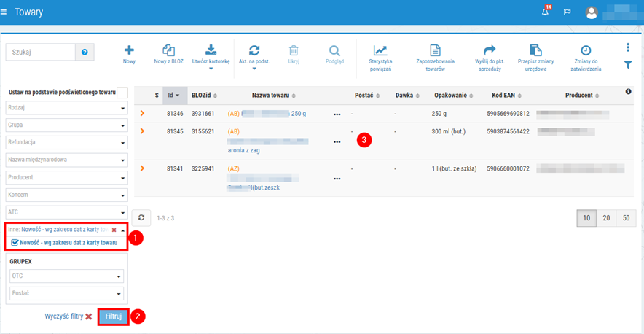The width and height of the screenshot is (644, 334).
Task: Open Nowy z BLOZ tool
Action: (x=168, y=50)
